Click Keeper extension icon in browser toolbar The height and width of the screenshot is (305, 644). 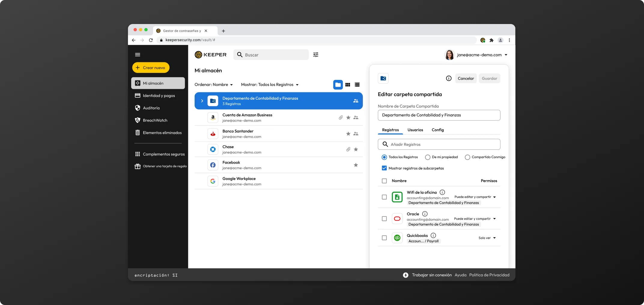(483, 40)
